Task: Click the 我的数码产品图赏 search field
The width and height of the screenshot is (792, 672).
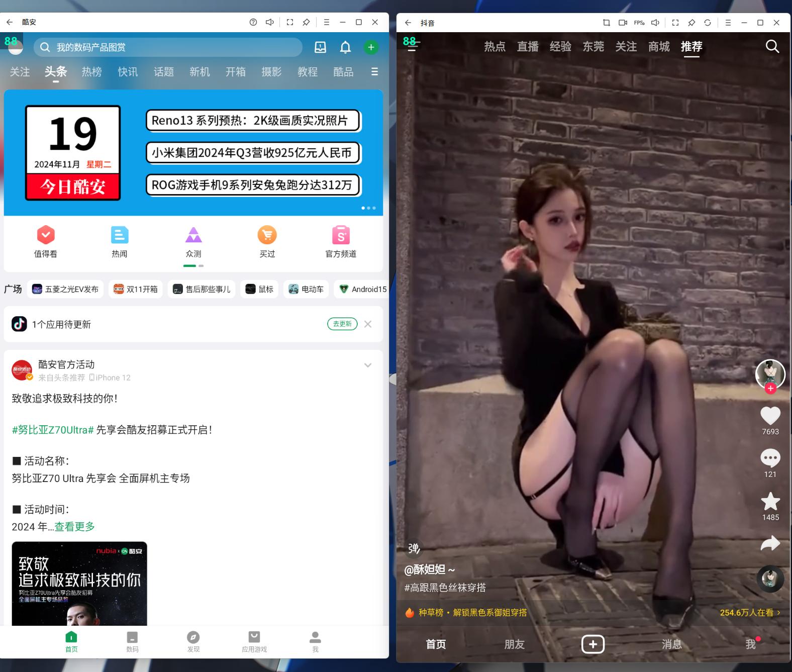Action: point(168,47)
